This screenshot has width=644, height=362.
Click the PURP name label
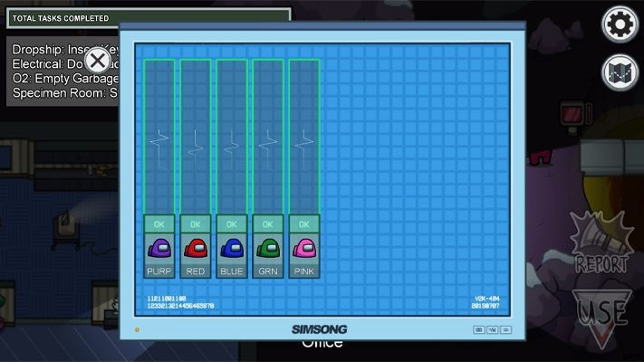tap(159, 271)
